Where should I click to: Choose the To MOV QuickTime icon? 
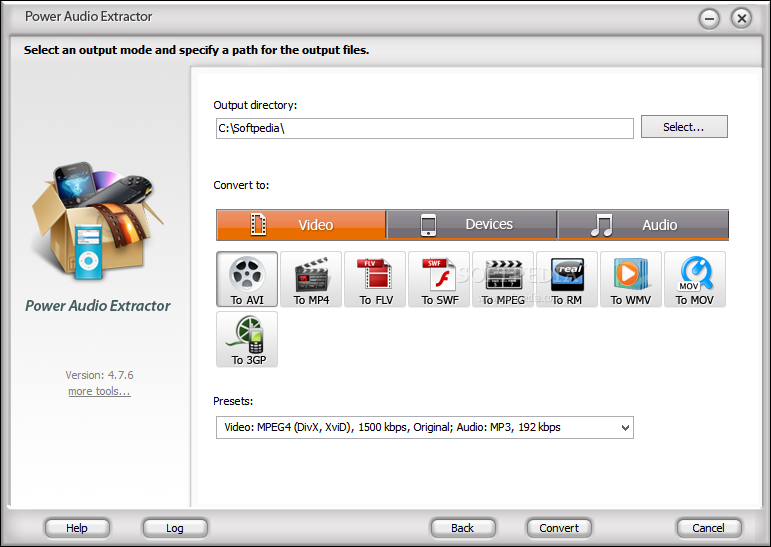click(x=695, y=279)
